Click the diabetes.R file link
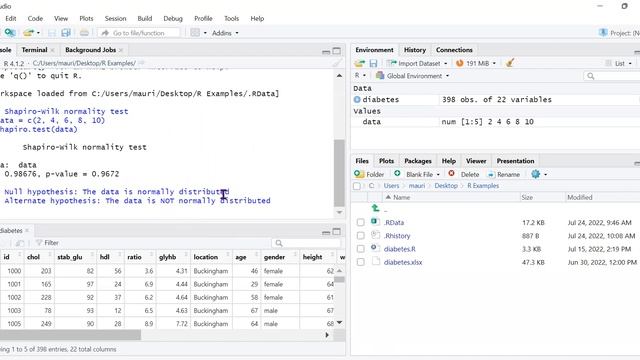Screen dimensions: 640x360 click(x=400, y=249)
